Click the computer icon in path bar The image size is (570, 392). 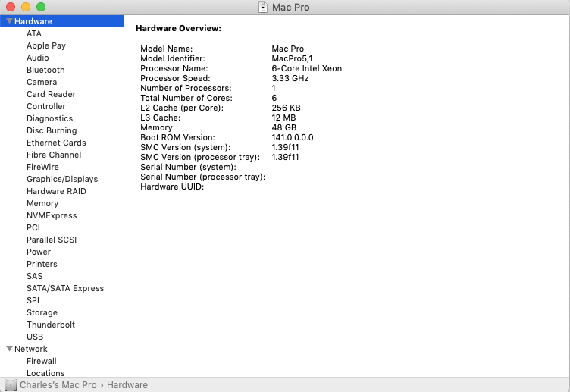pyautogui.click(x=10, y=384)
